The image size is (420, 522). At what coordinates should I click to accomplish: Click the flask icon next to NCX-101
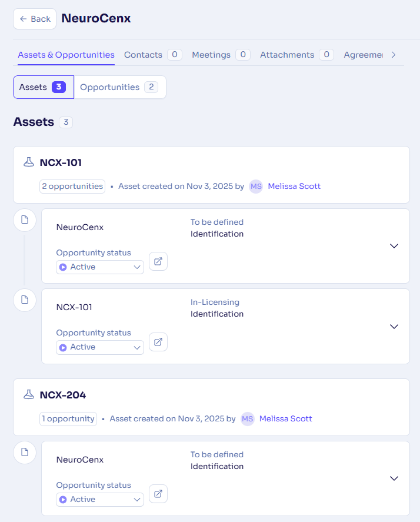(28, 162)
